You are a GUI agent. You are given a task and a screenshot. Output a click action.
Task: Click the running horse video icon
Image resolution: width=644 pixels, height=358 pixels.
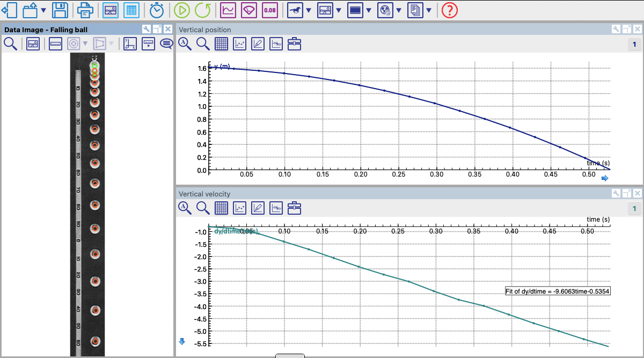pos(295,10)
